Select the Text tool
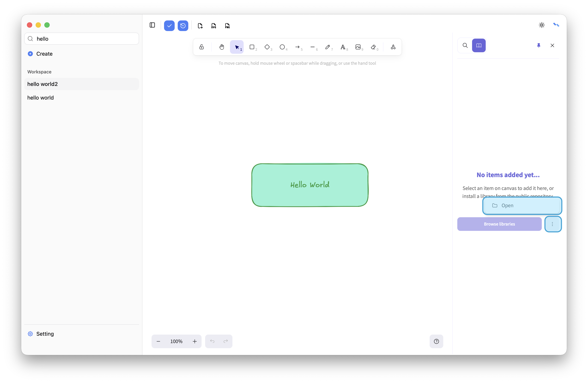Image resolution: width=588 pixels, height=383 pixels. point(343,47)
